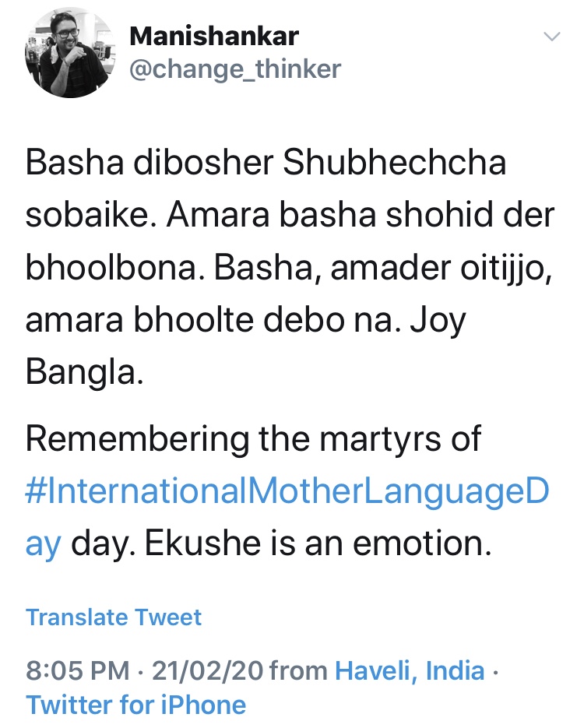Open the @change_thinker handle
The height and width of the screenshot is (728, 584).
pos(234,69)
